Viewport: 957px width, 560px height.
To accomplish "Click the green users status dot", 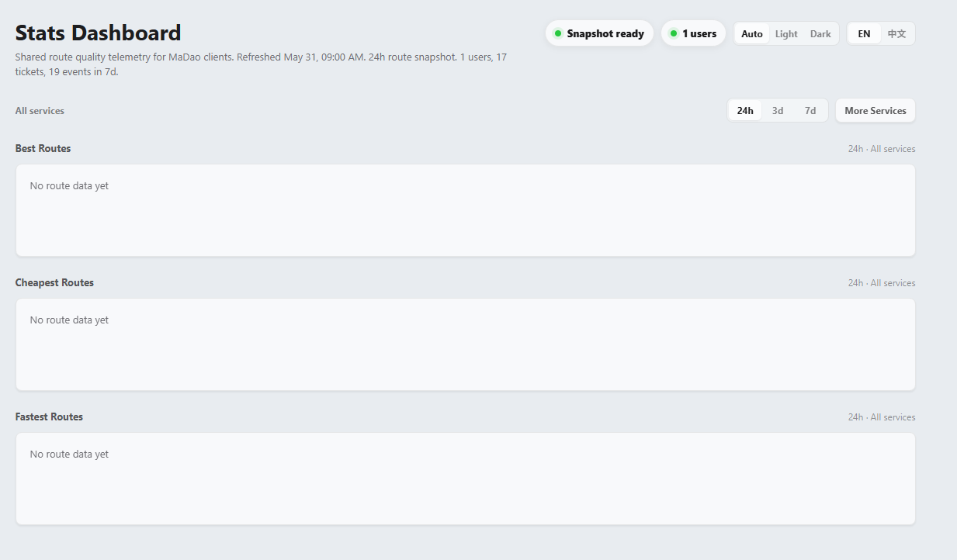I will tap(673, 33).
